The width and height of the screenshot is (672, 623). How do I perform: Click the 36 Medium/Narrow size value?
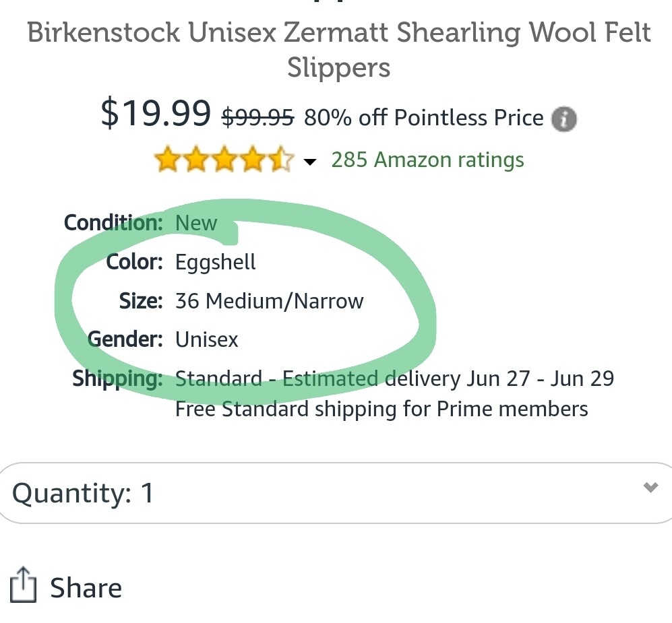pyautogui.click(x=269, y=300)
